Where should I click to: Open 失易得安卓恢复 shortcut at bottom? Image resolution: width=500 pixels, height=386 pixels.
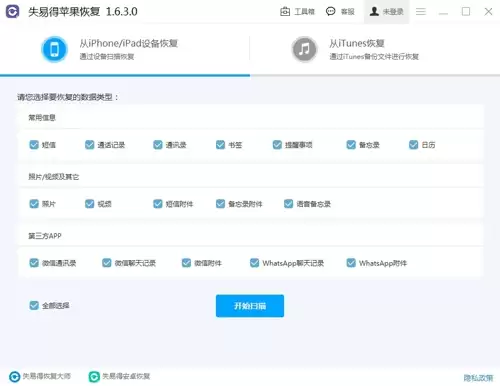pos(119,376)
